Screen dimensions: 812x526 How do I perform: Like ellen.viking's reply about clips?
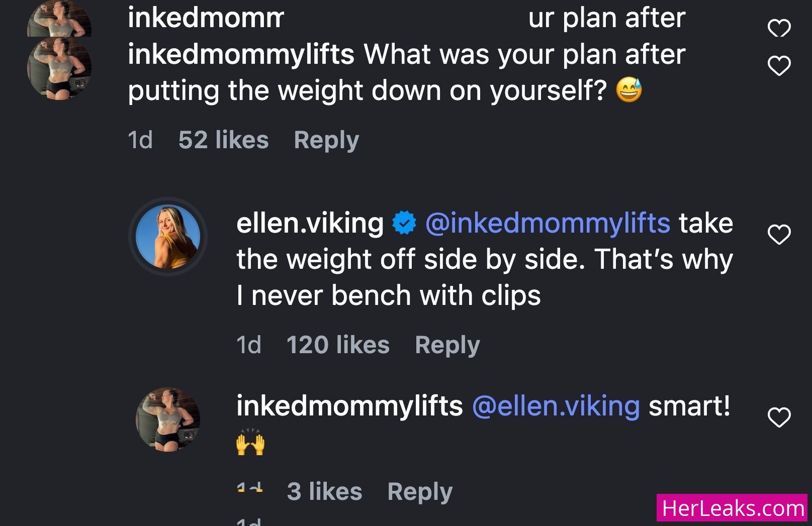779,235
